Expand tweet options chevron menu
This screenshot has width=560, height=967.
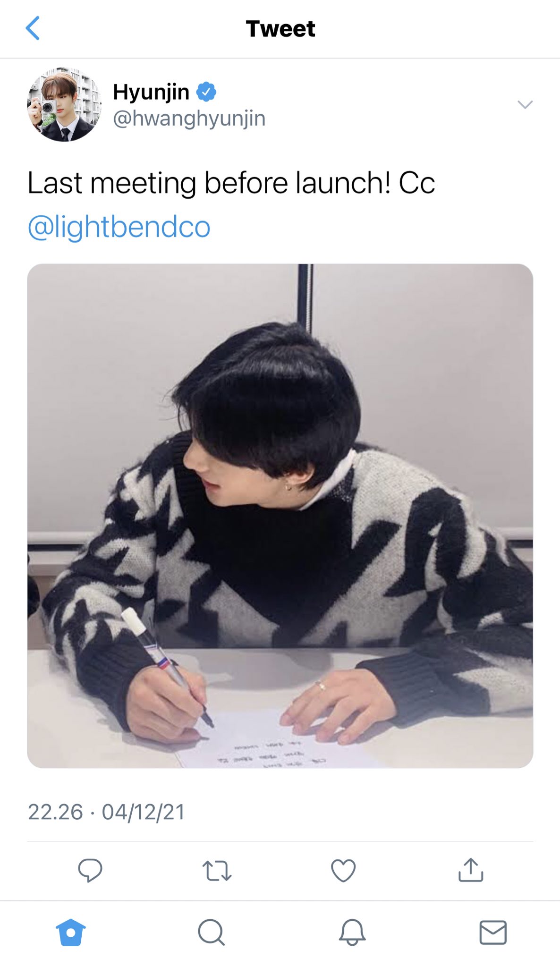tap(525, 104)
